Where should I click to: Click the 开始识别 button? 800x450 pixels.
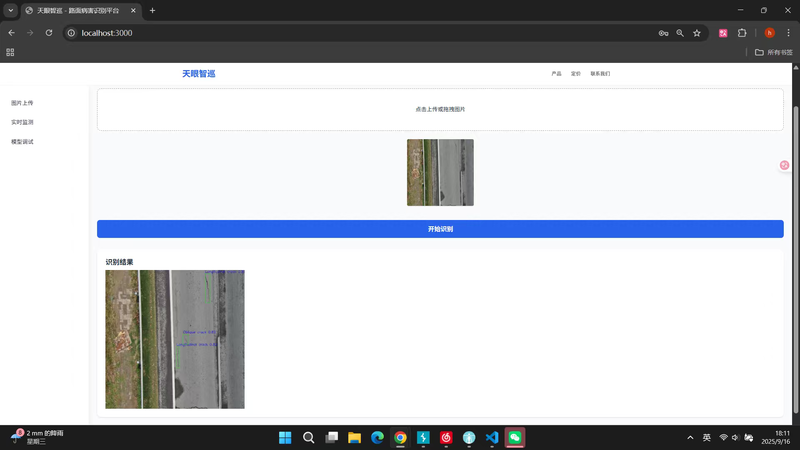[440, 229]
